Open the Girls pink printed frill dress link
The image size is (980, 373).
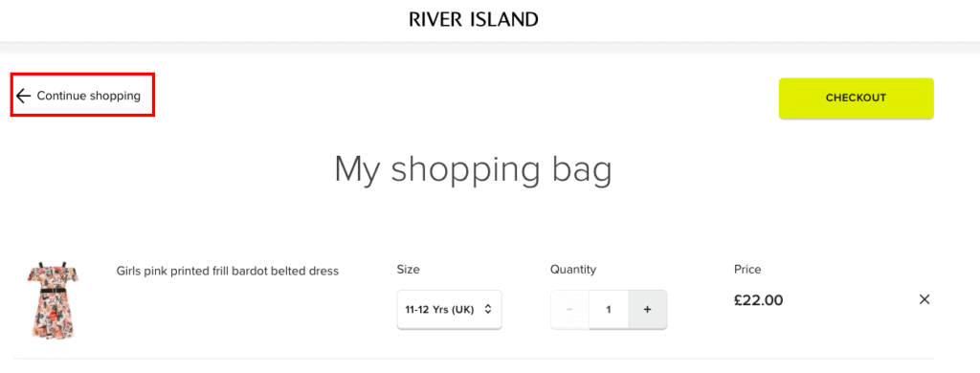[228, 271]
